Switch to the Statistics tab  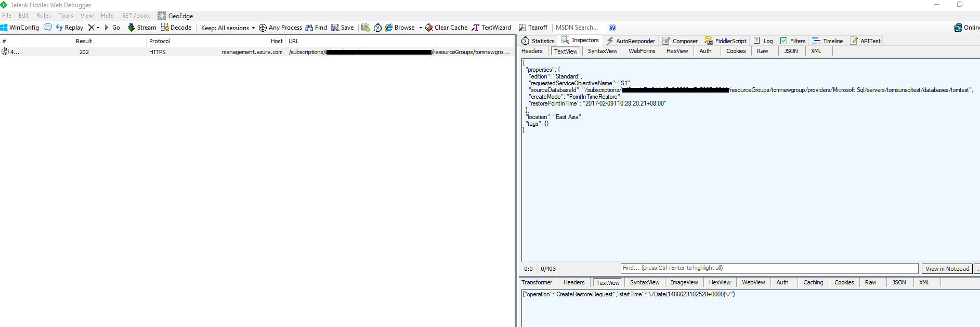[538, 41]
